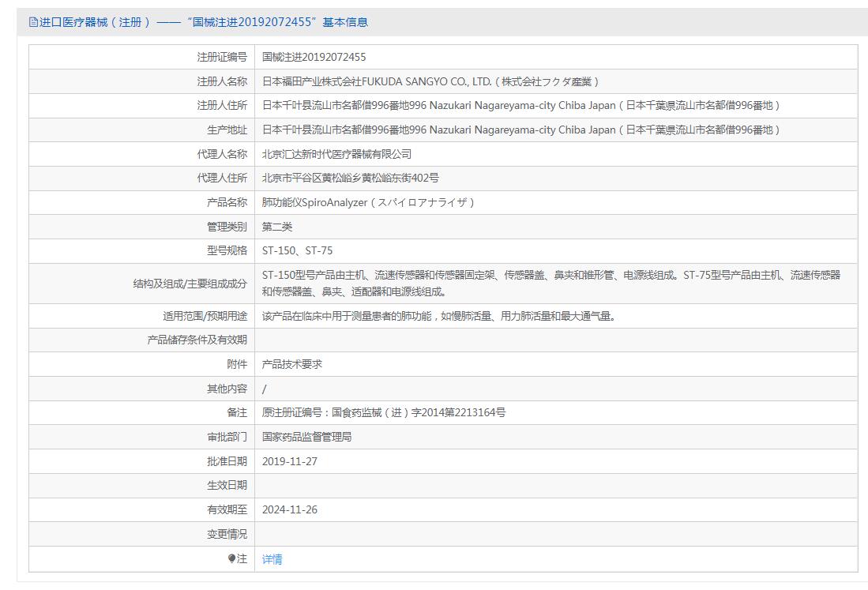Click remark 原注册证编号：国食药监械（进）字2014第2213164号
Image resolution: width=868 pixels, height=590 pixels.
click(x=384, y=412)
